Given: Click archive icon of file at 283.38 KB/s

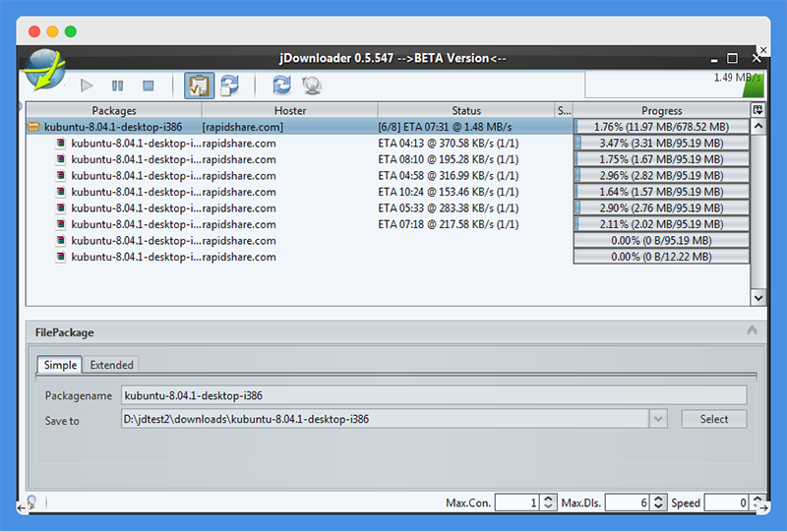Looking at the screenshot, I should pos(61,207).
